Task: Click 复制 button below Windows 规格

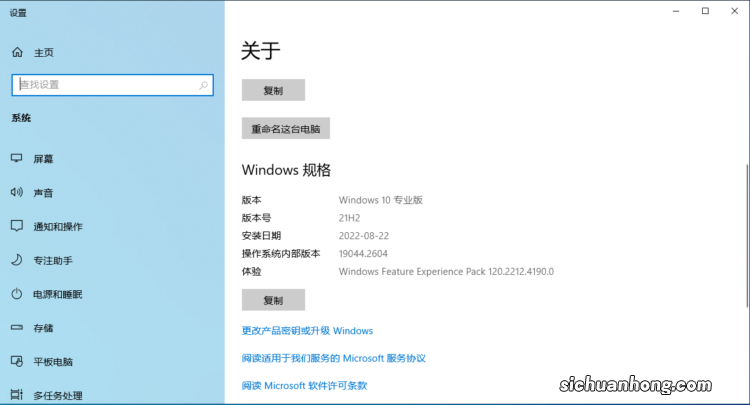Action: tap(273, 300)
